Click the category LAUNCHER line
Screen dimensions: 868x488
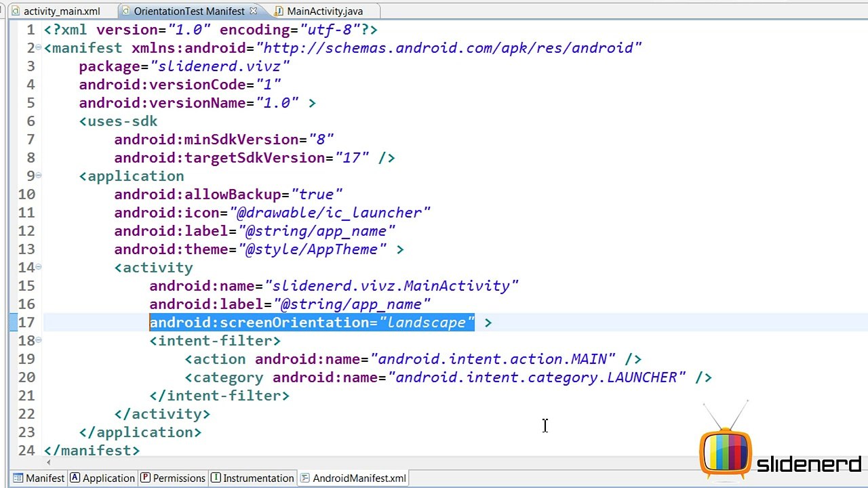[x=448, y=378]
